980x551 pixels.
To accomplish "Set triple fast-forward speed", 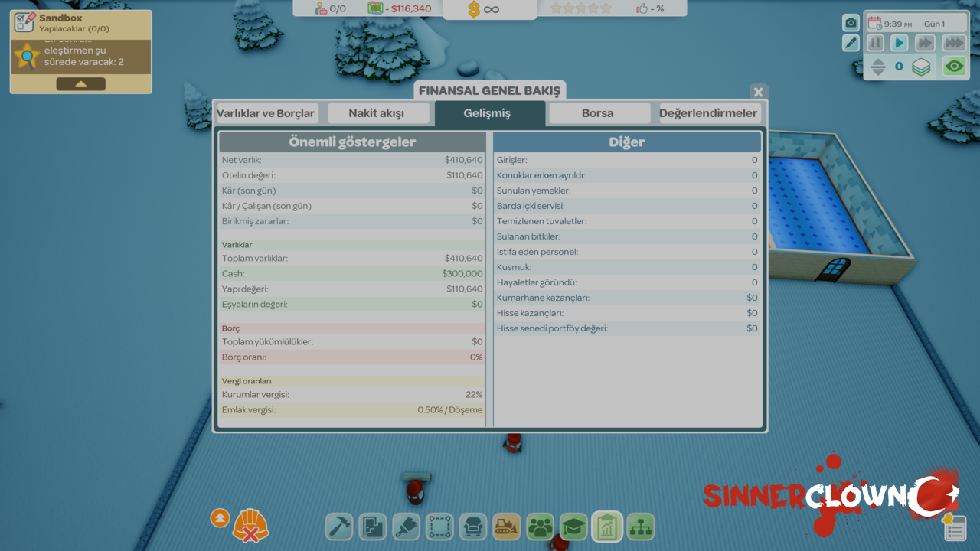I will 954,44.
